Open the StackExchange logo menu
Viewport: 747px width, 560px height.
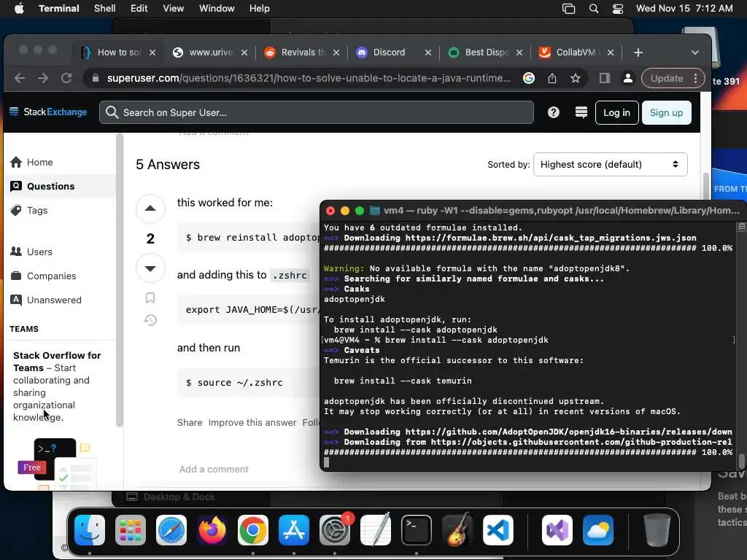(48, 112)
